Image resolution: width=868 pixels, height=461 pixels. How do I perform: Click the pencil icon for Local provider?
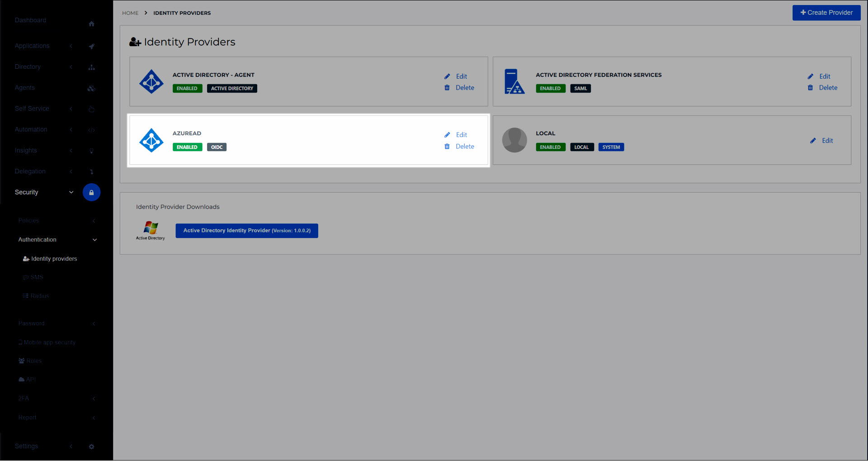click(813, 141)
